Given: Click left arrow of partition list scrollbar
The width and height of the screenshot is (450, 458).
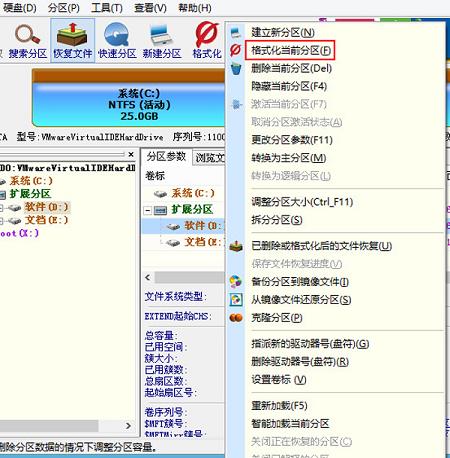Looking at the screenshot, I should tap(148, 277).
